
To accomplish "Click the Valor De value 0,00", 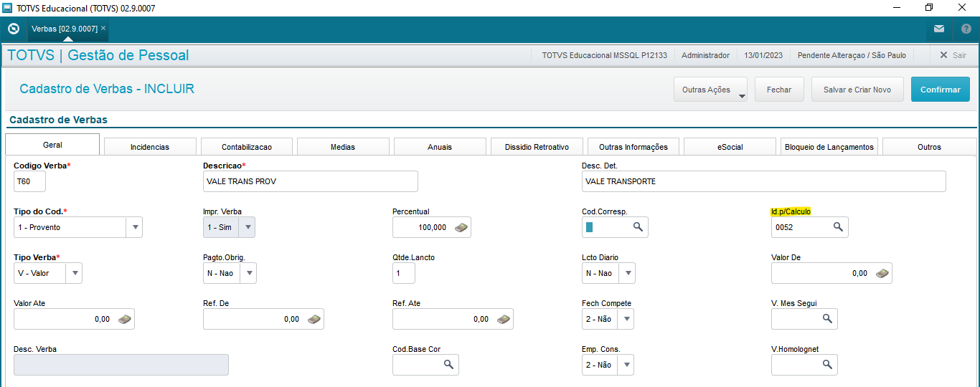I will [859, 273].
